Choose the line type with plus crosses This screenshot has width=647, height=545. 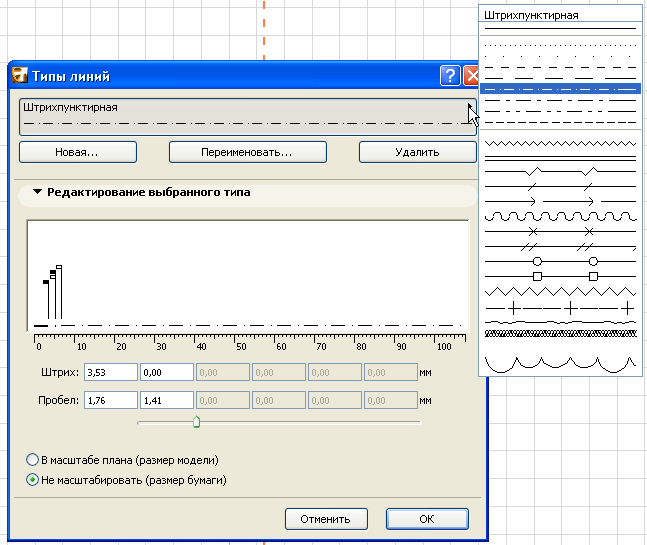560,307
